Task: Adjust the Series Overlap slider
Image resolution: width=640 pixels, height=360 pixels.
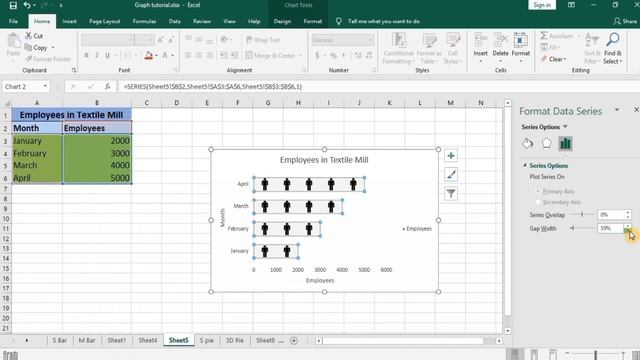Action: (x=582, y=214)
